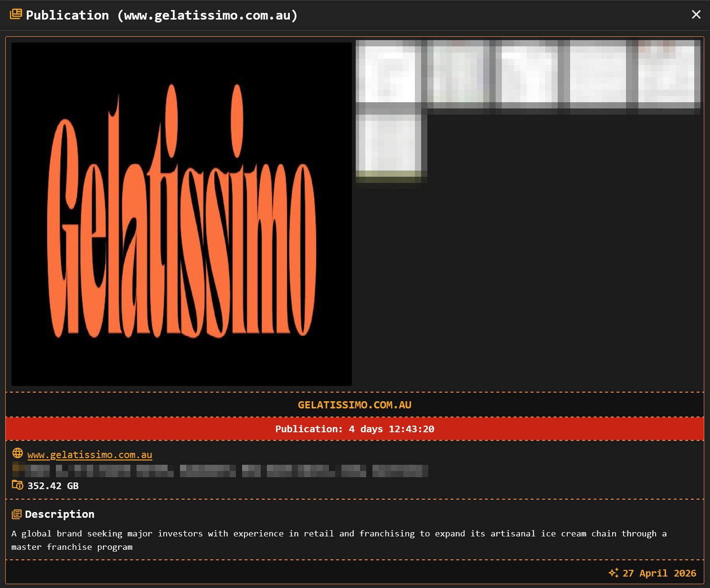Open the www.gelatissimo.com.au link
The height and width of the screenshot is (588, 710).
[x=90, y=455]
